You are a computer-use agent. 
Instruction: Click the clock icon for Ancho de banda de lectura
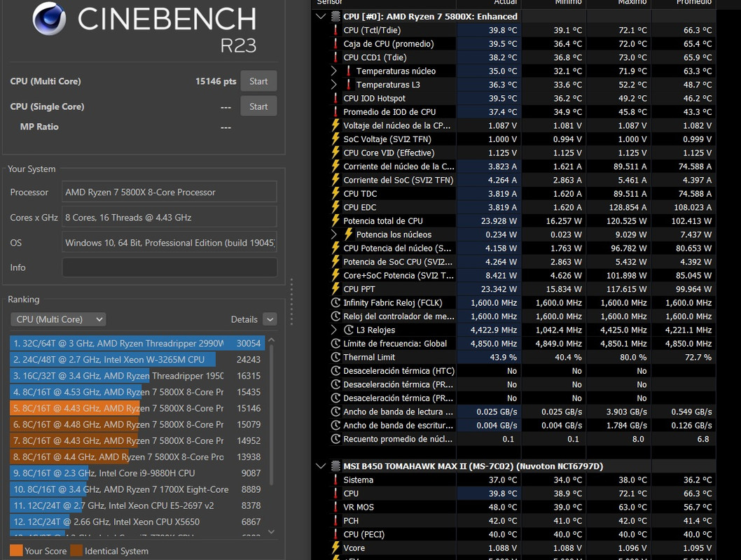(x=335, y=412)
